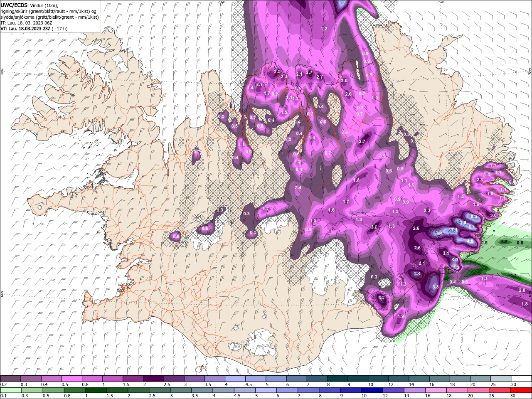The width and height of the screenshot is (532, 399).
Task: Click the 2.5 value in northern Iceland
Action: pos(277,72)
